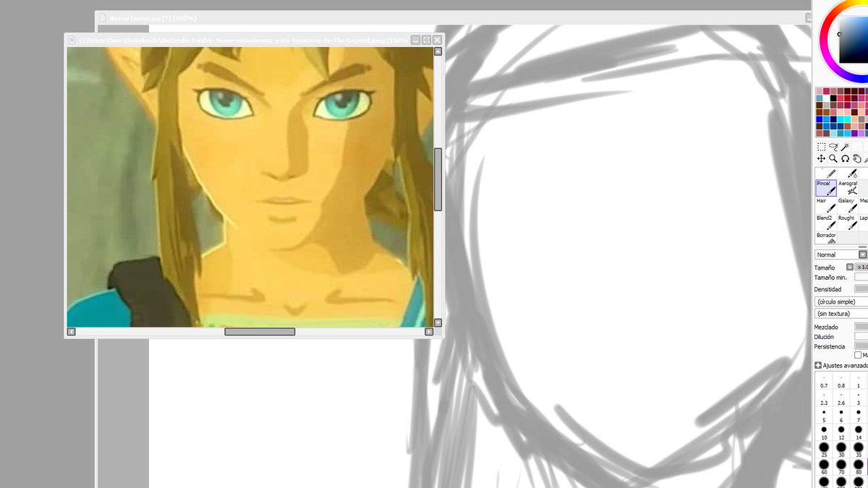
Task: Maximize the reference jpeg image window
Action: [426, 40]
